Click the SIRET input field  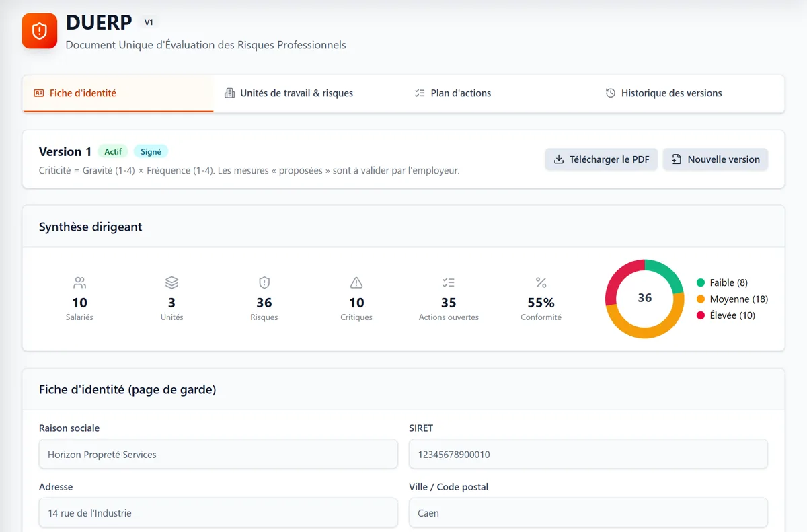(588, 455)
